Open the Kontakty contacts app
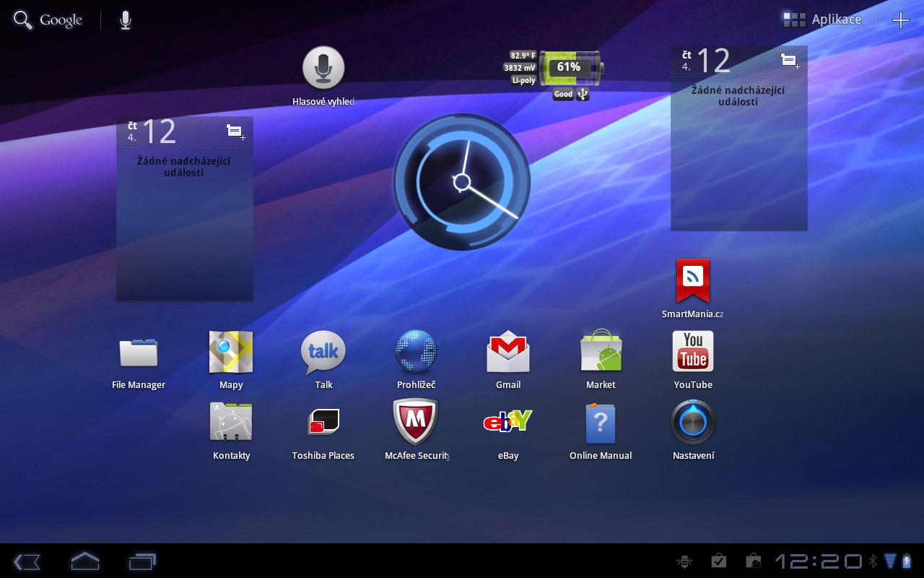Screen dimensions: 924x578 click(x=231, y=431)
